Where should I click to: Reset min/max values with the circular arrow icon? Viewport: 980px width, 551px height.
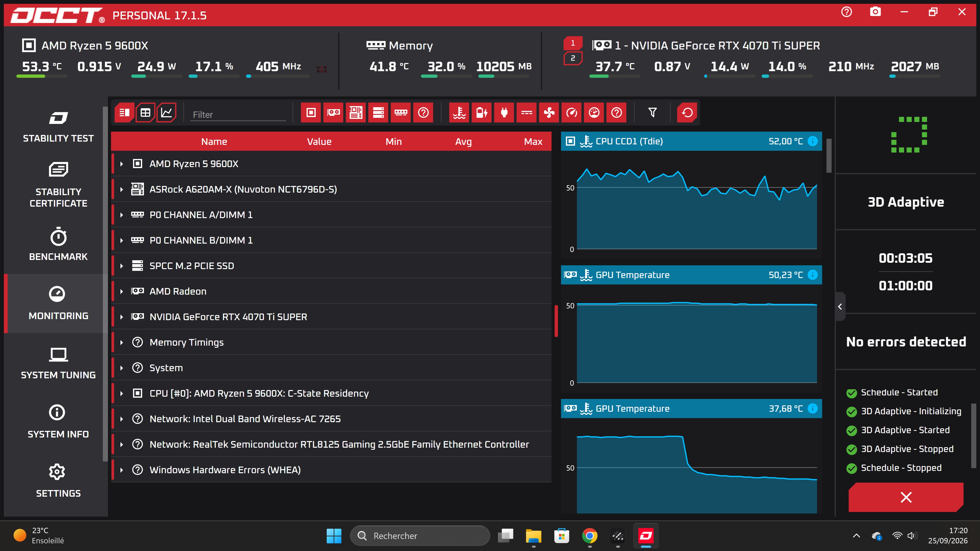687,112
